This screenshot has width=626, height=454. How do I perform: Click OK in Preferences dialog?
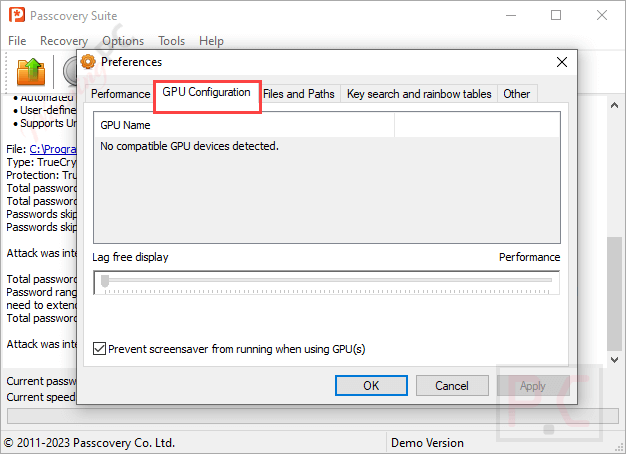pos(371,386)
